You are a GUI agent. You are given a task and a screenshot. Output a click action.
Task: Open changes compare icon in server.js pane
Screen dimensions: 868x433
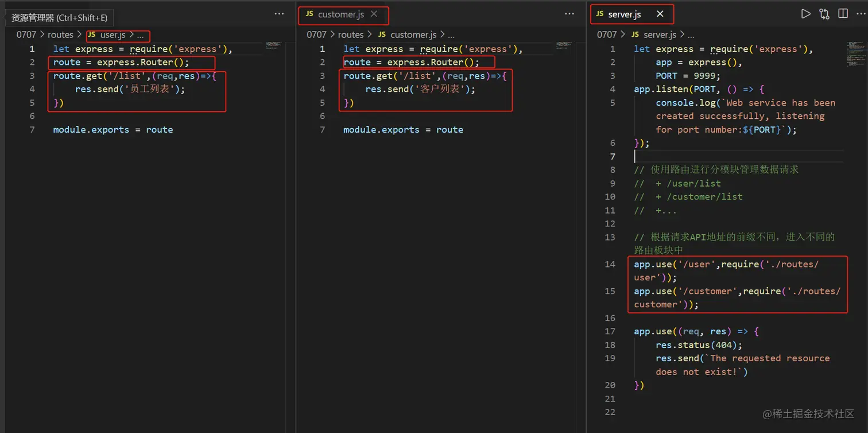tap(824, 14)
